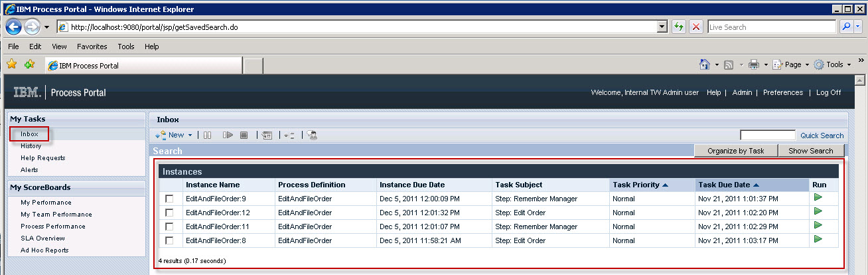
Task: Open the Help menu in menu bar
Action: pos(152,46)
